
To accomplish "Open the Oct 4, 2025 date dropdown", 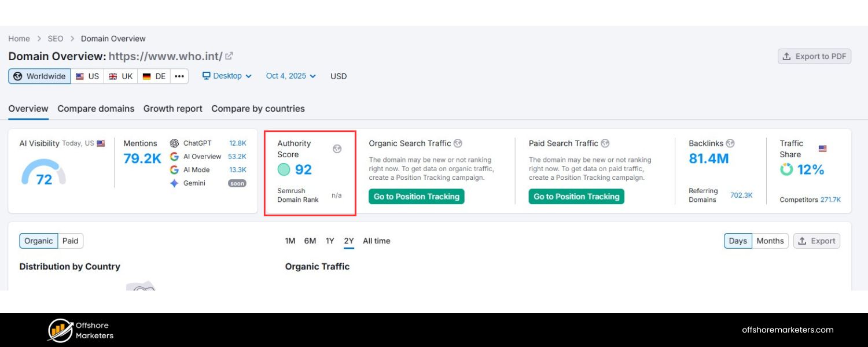I will tap(290, 76).
